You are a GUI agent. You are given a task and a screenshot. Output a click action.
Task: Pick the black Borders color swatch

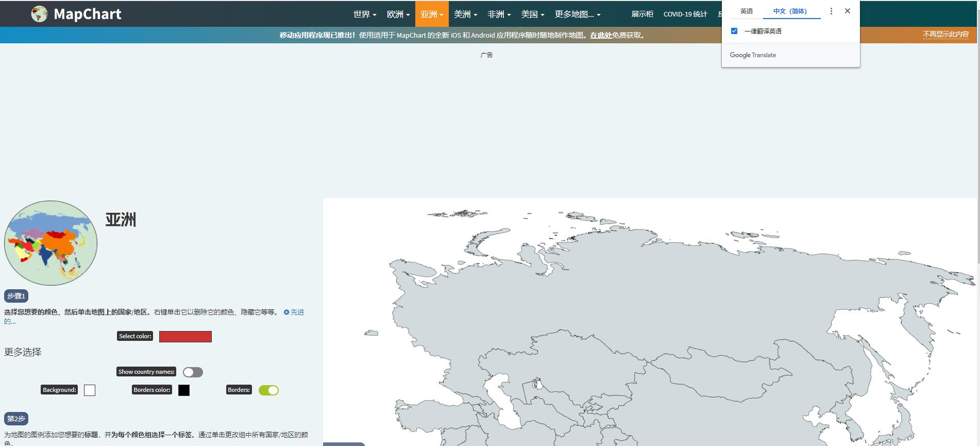184,390
